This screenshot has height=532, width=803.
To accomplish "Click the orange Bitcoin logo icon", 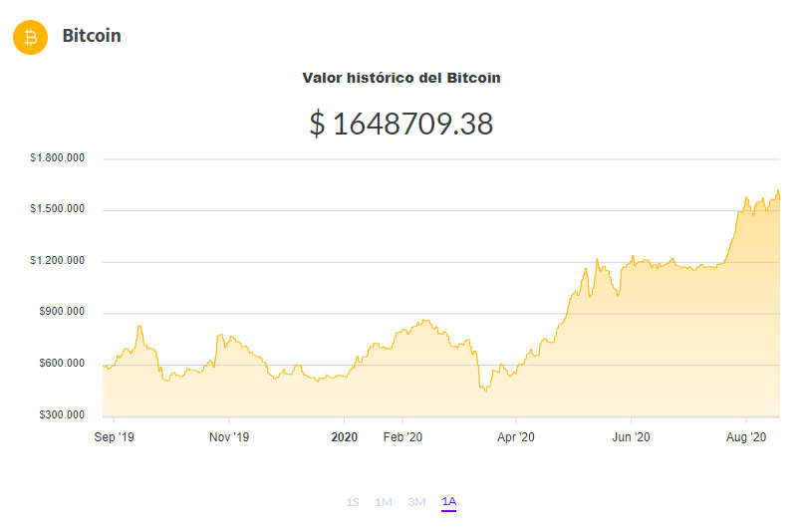I will coord(30,38).
